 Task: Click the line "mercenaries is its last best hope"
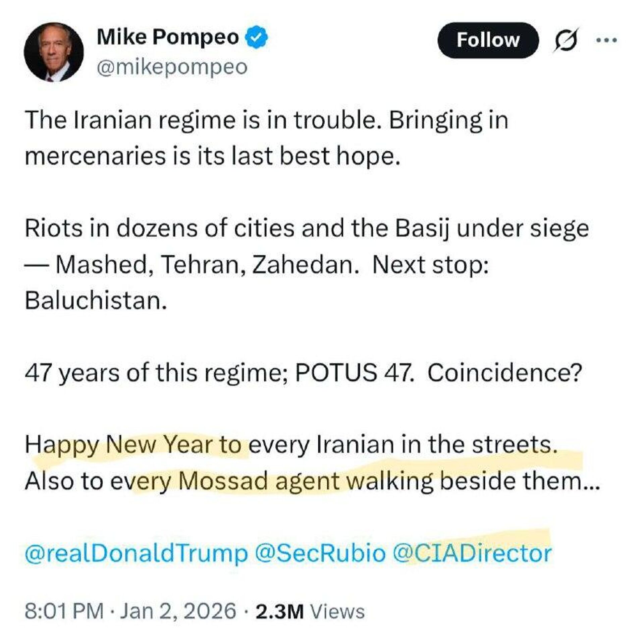click(213, 156)
